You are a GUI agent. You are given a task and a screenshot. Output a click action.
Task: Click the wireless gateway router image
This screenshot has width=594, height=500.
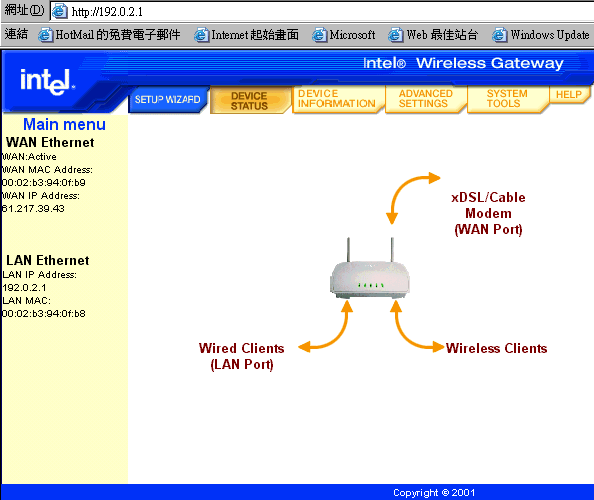pyautogui.click(x=370, y=269)
